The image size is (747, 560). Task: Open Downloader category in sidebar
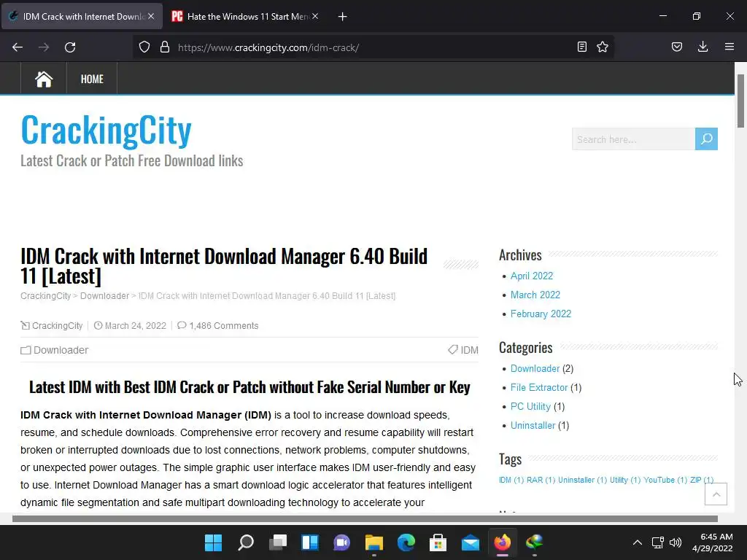pos(535,368)
